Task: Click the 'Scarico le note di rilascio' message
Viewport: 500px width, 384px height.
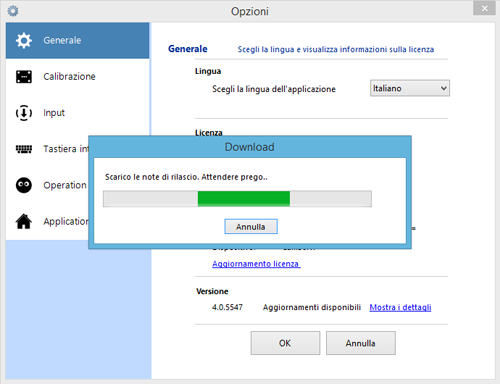Action: pos(186,177)
